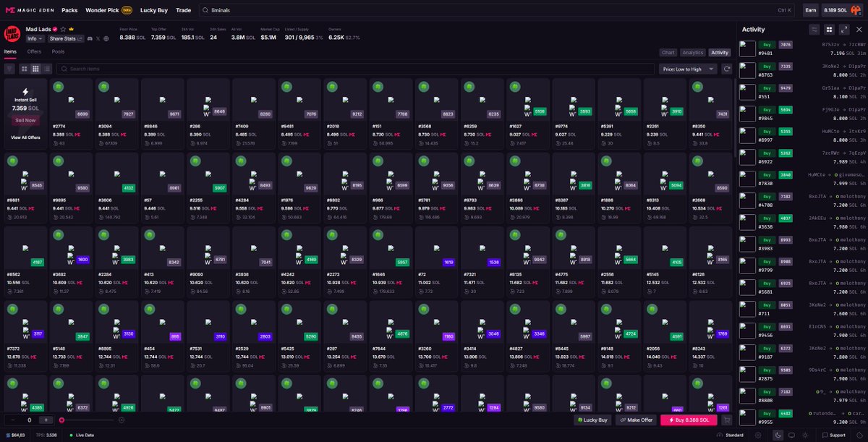Image resolution: width=868 pixels, height=442 pixels.
Task: Open the Price: Low to High sort dropdown
Action: coord(688,69)
